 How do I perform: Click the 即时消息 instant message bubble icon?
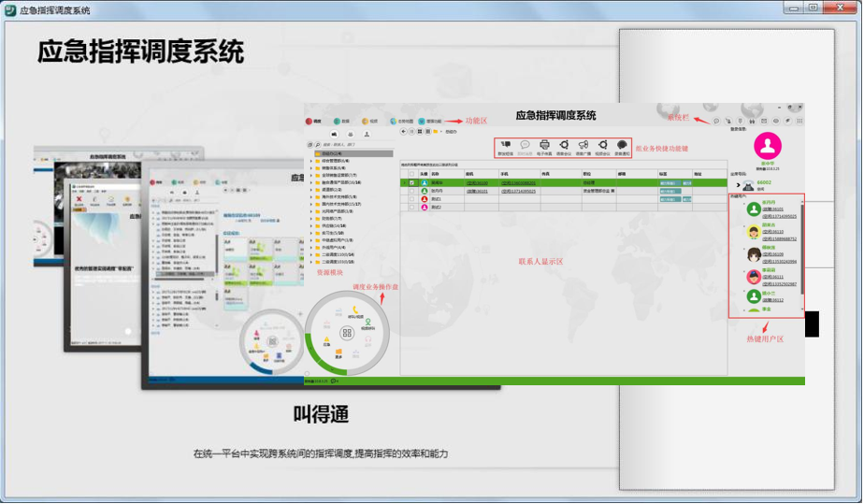click(526, 144)
